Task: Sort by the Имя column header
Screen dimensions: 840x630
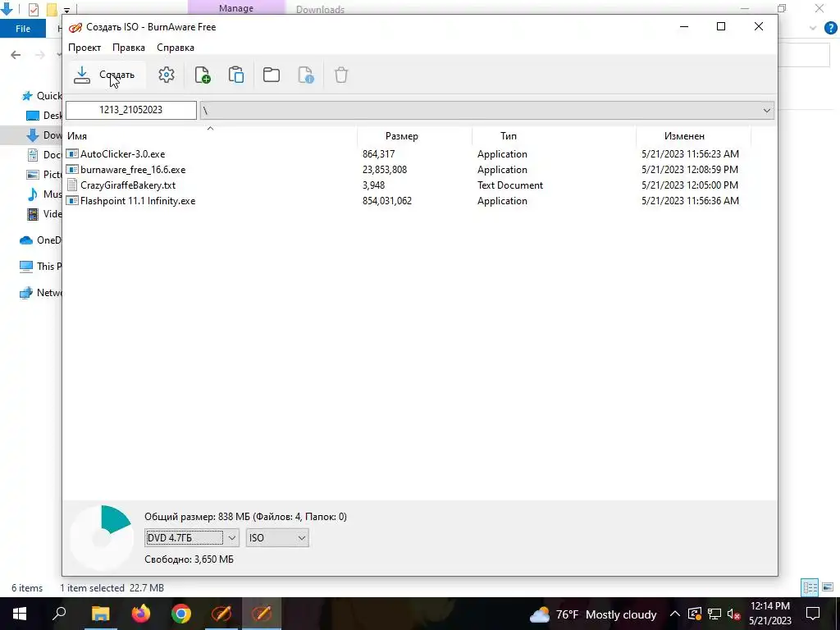Action: click(x=211, y=136)
